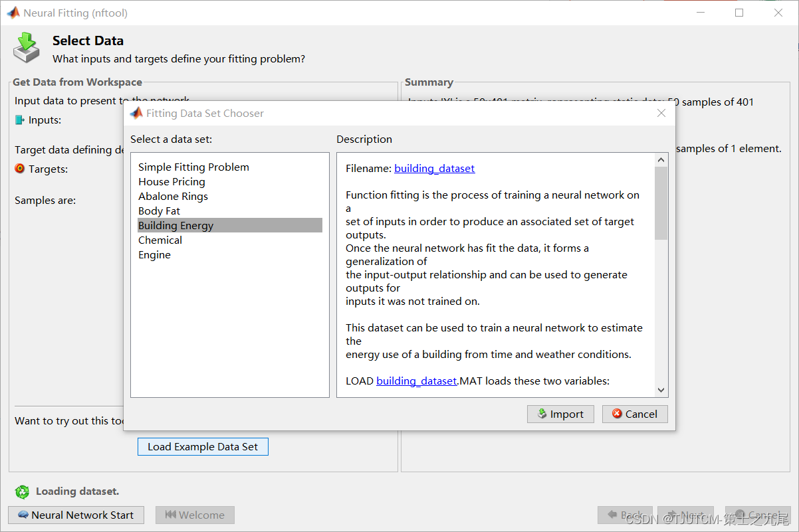Image resolution: width=799 pixels, height=532 pixels.
Task: Select Abalone Rings data set
Action: point(230,197)
